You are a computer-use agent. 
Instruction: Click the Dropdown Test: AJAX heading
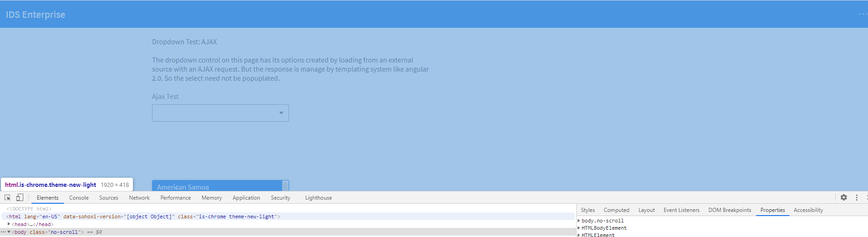click(184, 41)
